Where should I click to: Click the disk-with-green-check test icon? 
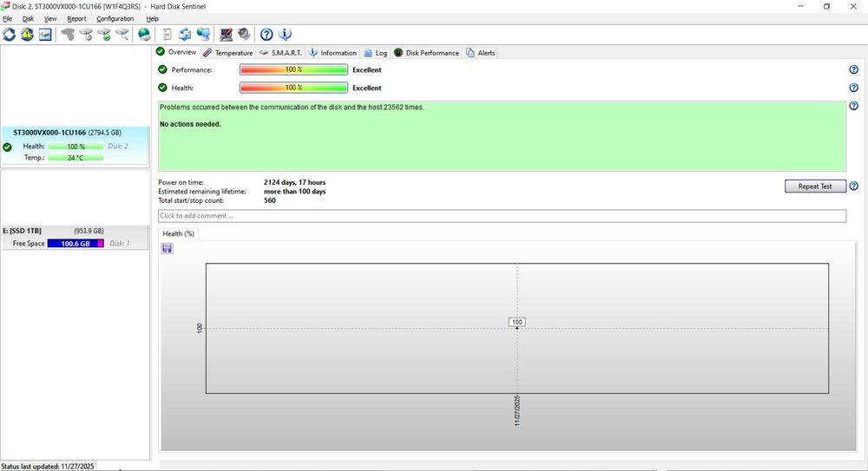tap(104, 35)
